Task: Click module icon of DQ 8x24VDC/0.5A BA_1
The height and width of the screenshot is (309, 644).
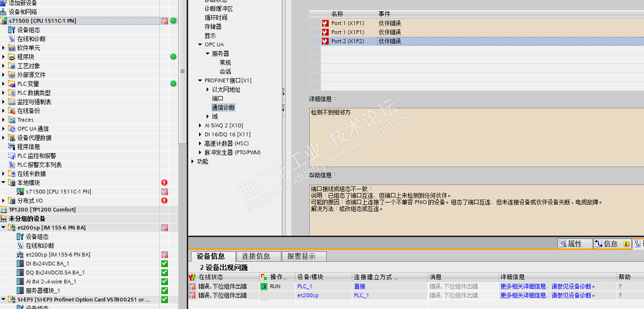Action: (20, 273)
